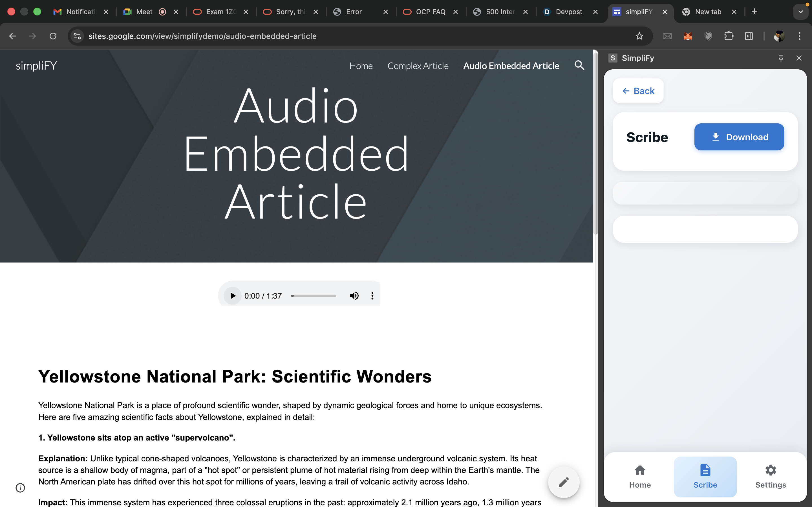Click the site search magnifier icon

click(x=579, y=65)
